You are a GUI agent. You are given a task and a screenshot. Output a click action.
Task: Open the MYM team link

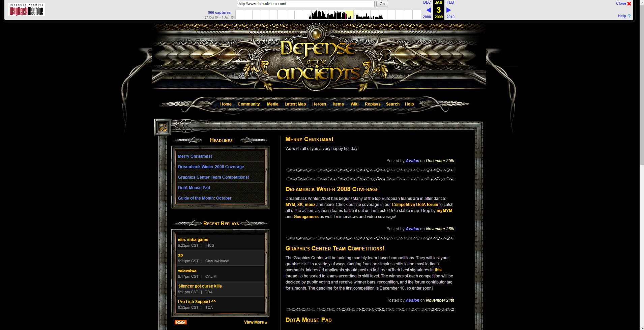[x=290, y=205]
